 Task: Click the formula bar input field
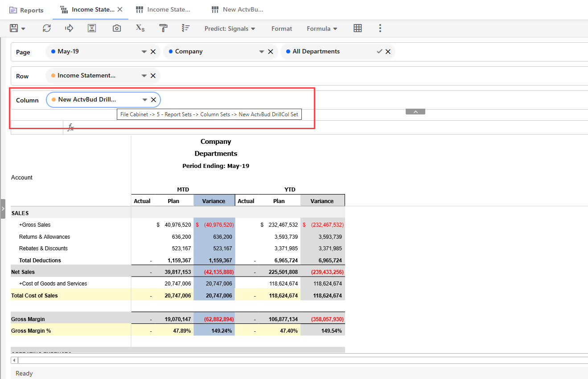click(x=332, y=127)
